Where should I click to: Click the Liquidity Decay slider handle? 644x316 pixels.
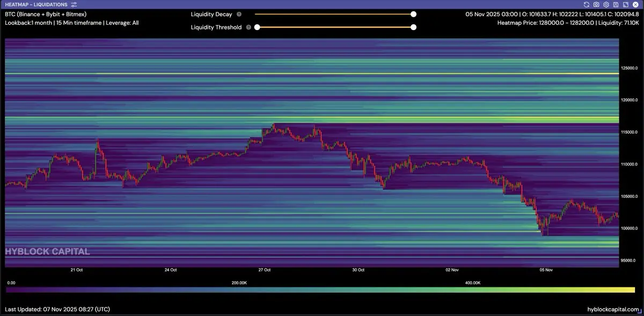[413, 15]
